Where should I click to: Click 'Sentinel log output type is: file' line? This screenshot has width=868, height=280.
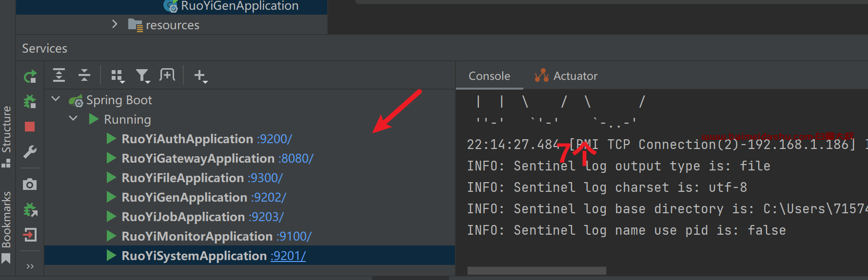[618, 166]
